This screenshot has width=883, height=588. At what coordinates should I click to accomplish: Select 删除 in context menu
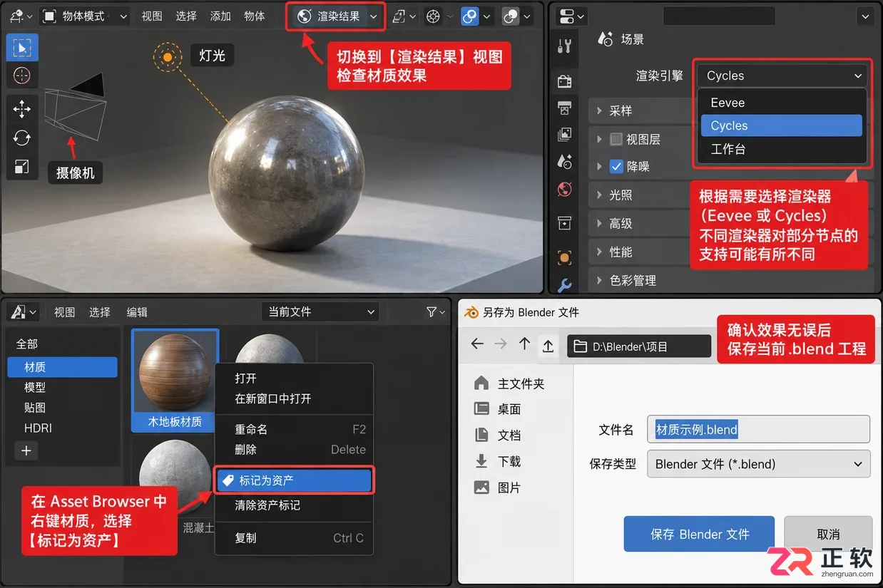coord(293,450)
